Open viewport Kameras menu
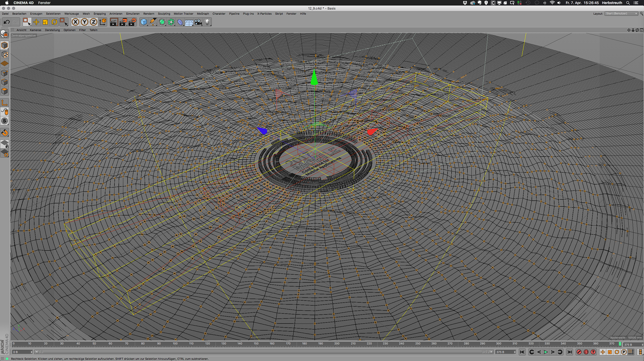This screenshot has width=644, height=361. (x=36, y=30)
